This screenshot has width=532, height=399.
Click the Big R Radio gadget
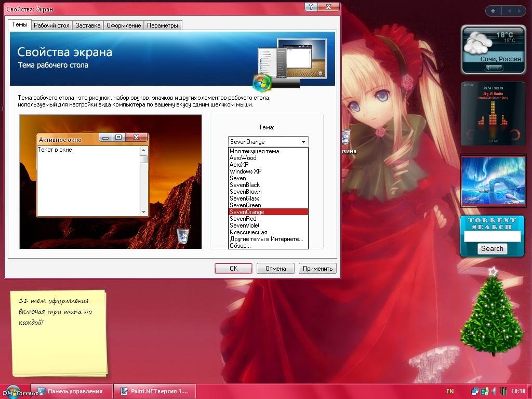[x=493, y=113]
